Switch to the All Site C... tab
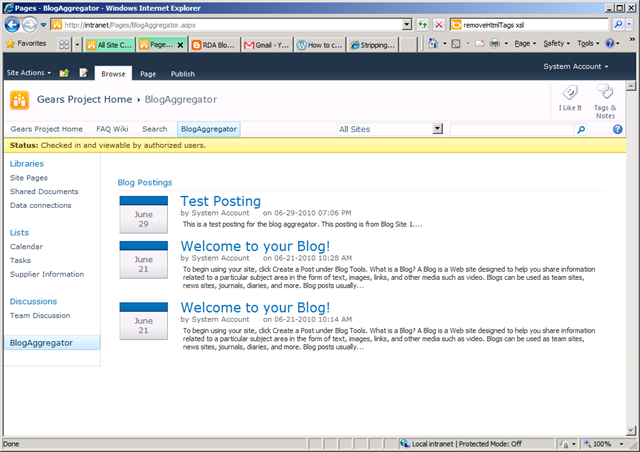 pyautogui.click(x=109, y=45)
